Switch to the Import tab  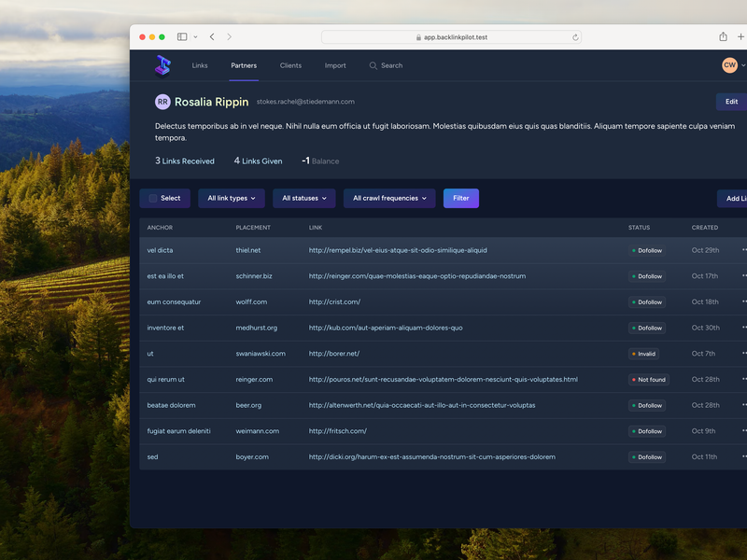(335, 65)
